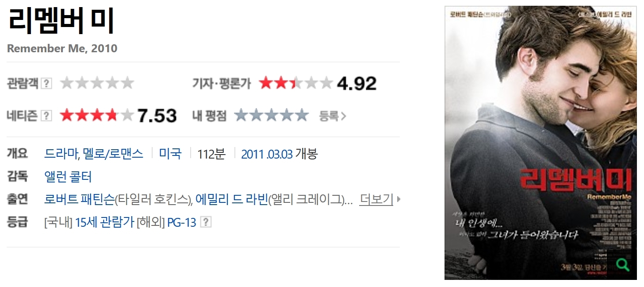Expand the cast list with 더보기
The image size is (644, 287).
pos(376,200)
